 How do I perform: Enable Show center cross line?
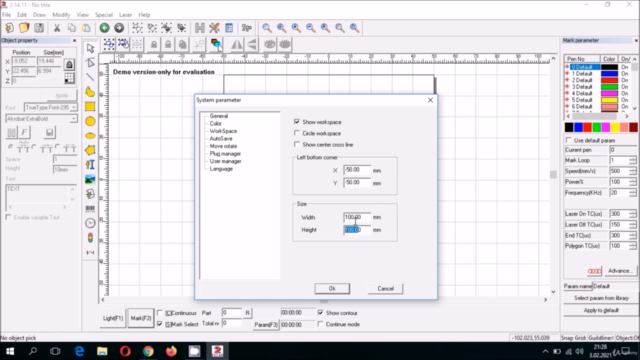pyautogui.click(x=297, y=144)
